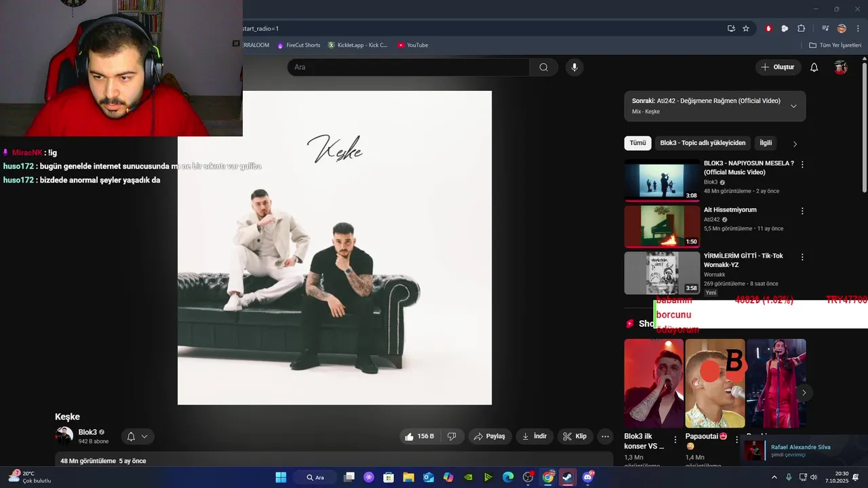
Task: Select the Tümü filter chip
Action: pyautogui.click(x=637, y=143)
